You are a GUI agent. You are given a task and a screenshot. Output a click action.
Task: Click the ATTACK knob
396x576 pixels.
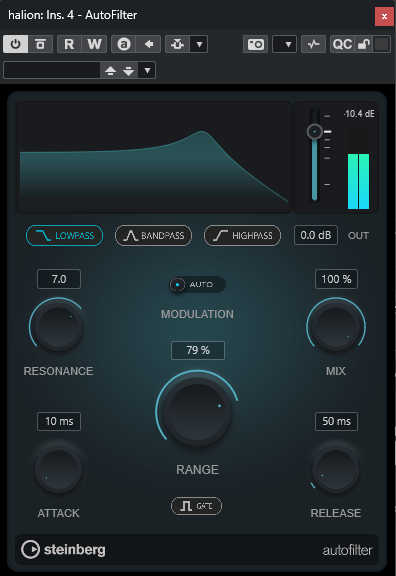point(58,470)
